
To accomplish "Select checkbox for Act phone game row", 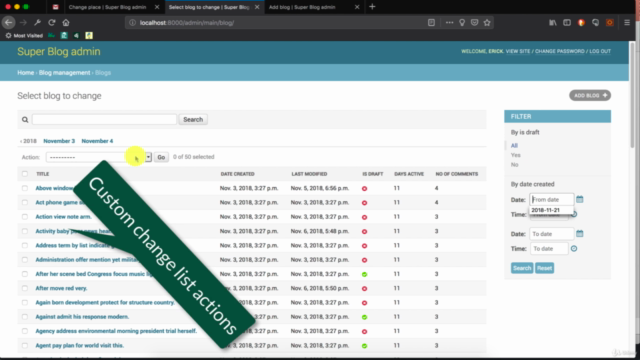I will [25, 202].
